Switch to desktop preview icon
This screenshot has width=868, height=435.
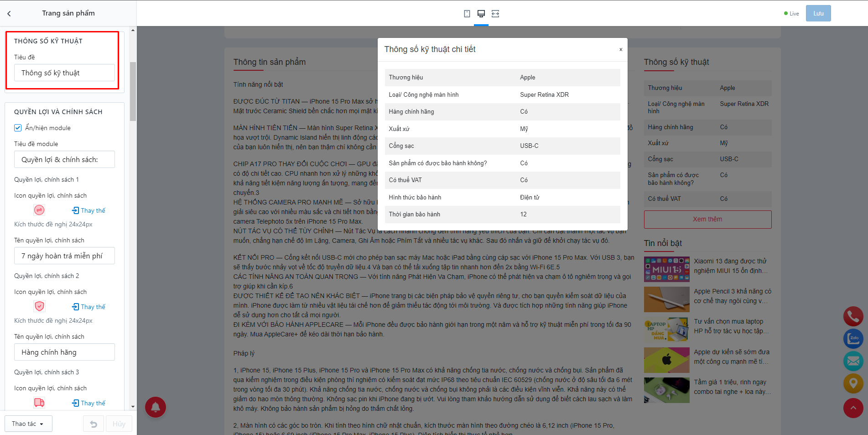coord(481,14)
